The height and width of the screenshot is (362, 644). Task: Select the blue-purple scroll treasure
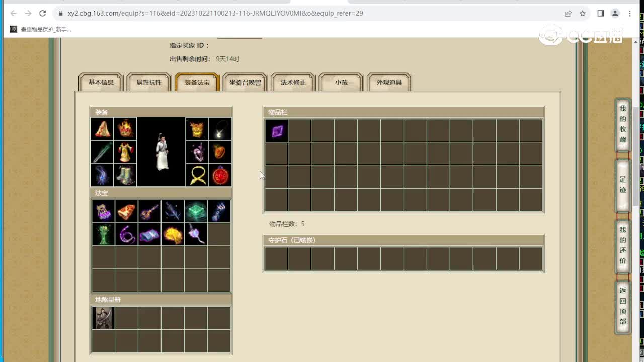pos(149,234)
